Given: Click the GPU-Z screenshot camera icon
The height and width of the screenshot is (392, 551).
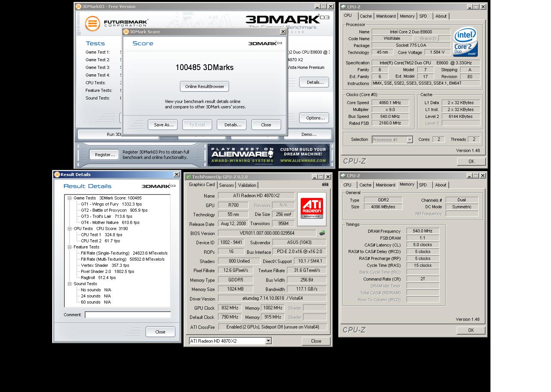Looking at the screenshot, I should 325,185.
